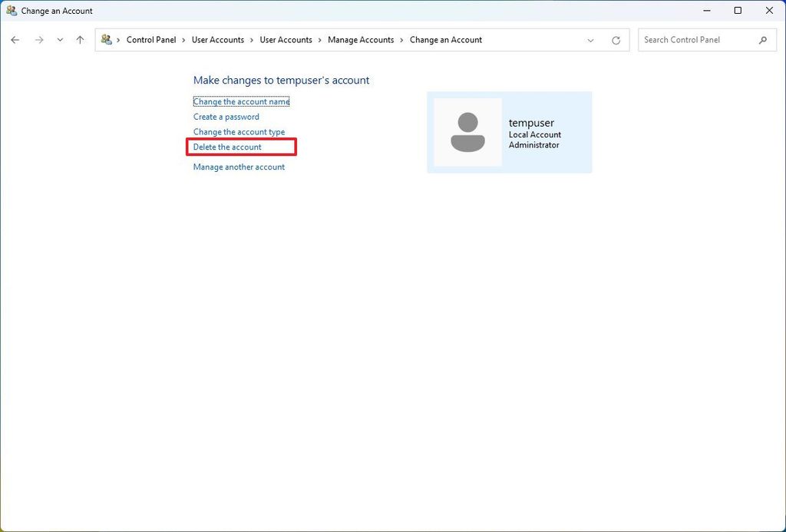Image resolution: width=786 pixels, height=532 pixels.
Task: Click inside the Search Control Panel box
Action: pyautogui.click(x=691, y=39)
